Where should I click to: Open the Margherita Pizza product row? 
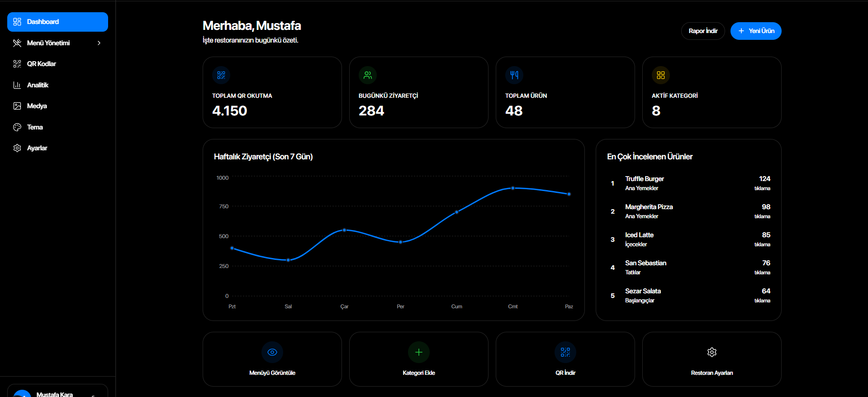688,211
